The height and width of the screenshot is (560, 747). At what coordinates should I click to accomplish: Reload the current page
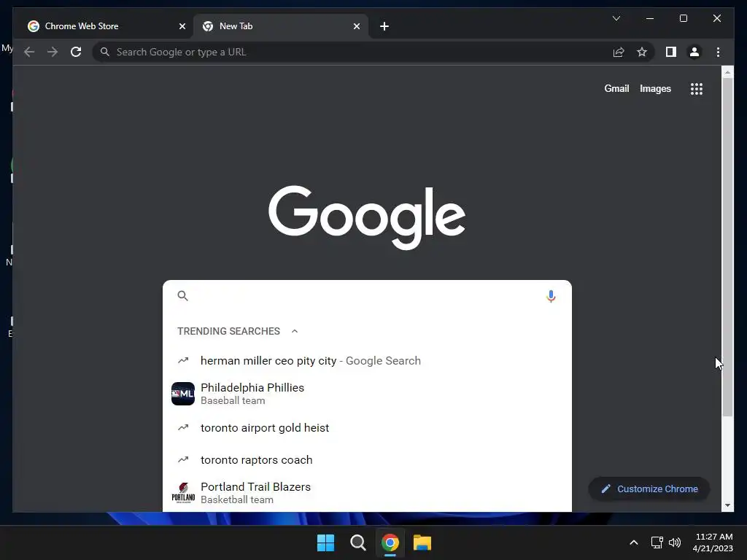coord(76,52)
